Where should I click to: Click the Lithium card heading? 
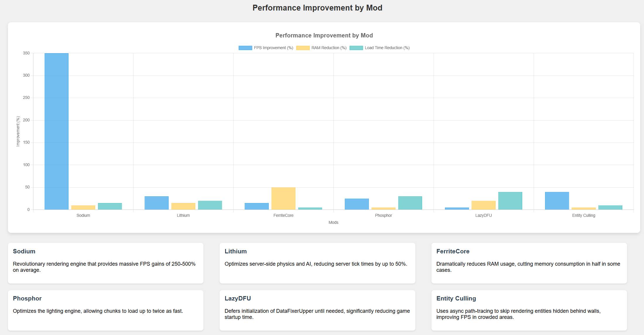(235, 251)
